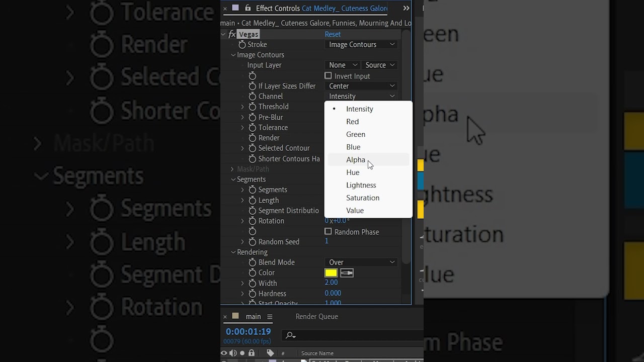644x362 pixels.
Task: Expand the Mask/Path group
Action: pyautogui.click(x=232, y=169)
